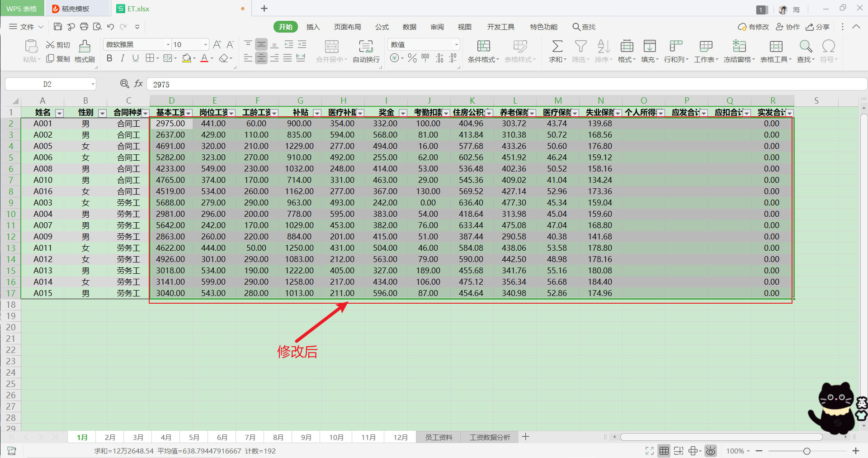Click the insert function fx icon
Viewport: 868px width, 458px height.
pyautogui.click(x=138, y=84)
